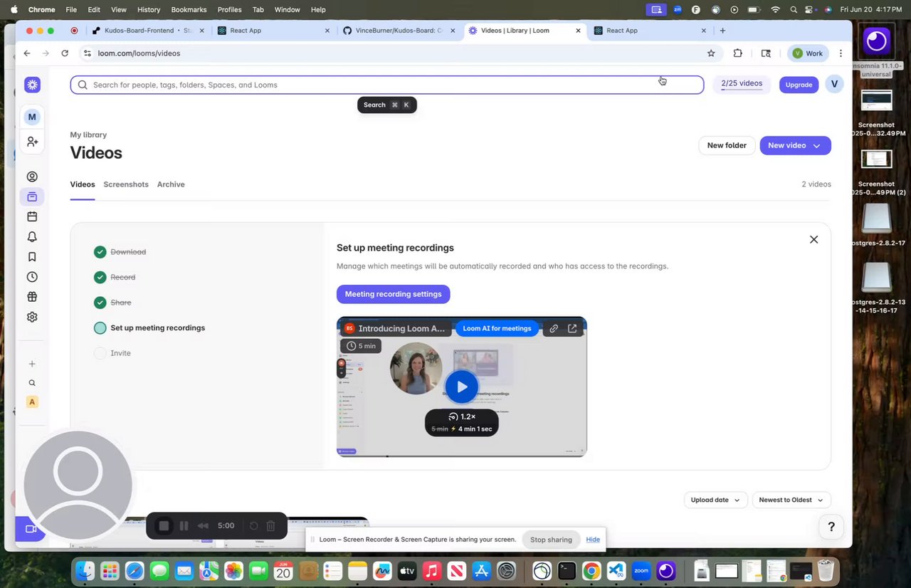Select the Invite checklist step

pos(112,353)
